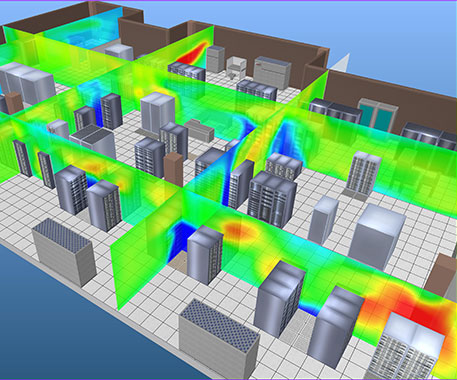Select the wide cabinet with red stripe on top
The image size is (457, 380).
point(272,72)
